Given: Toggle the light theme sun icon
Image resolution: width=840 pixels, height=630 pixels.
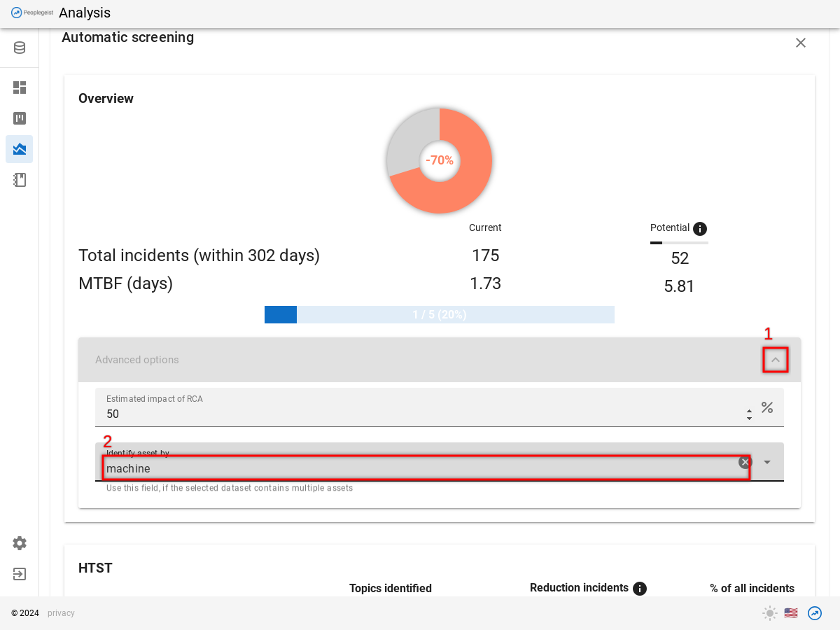Looking at the screenshot, I should tap(770, 613).
